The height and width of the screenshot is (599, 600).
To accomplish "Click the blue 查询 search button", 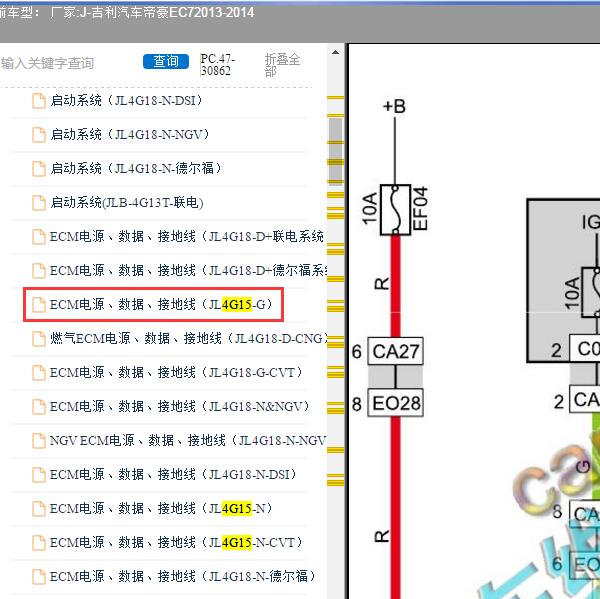I will tap(166, 61).
